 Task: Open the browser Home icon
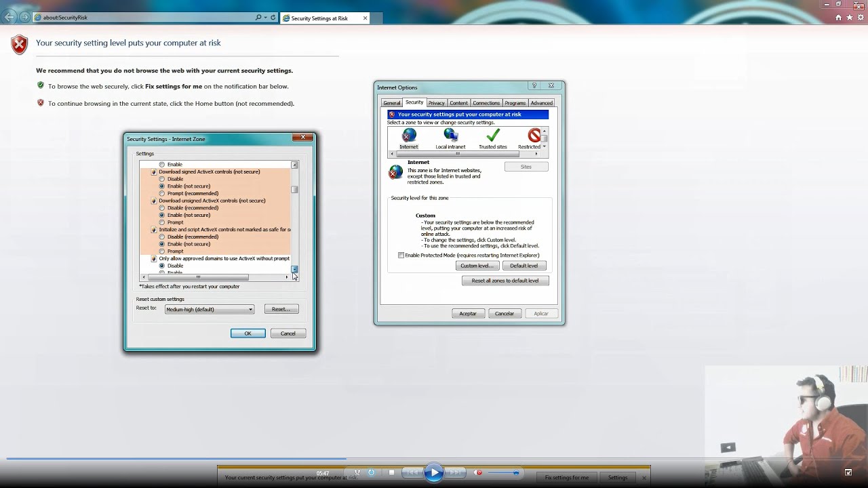click(839, 18)
